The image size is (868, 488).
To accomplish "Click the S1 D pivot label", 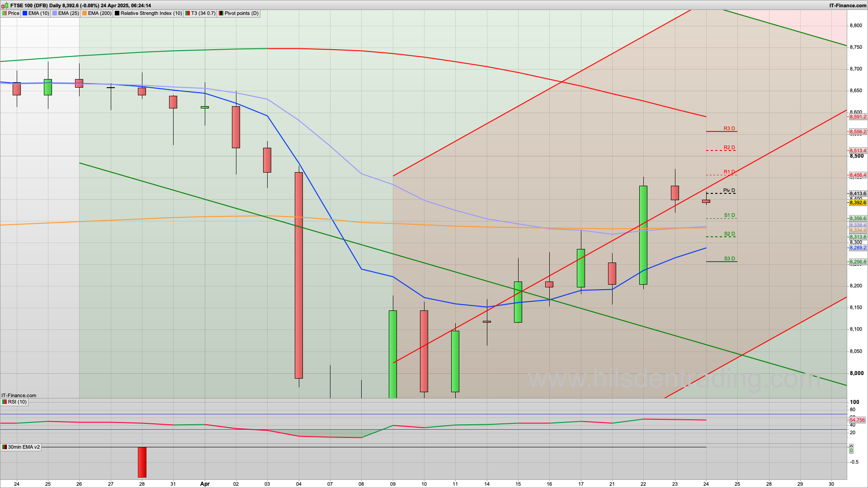I will [x=729, y=215].
